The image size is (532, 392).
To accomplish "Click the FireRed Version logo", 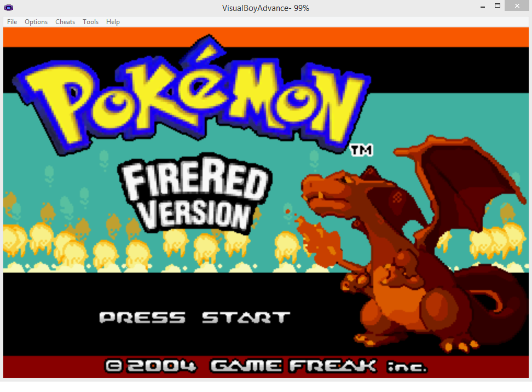I will point(194,196).
